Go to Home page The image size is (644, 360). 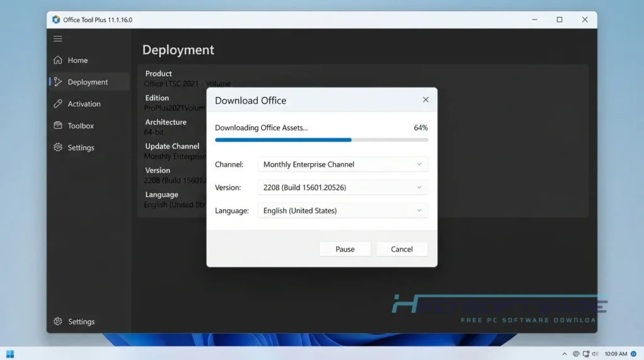click(x=77, y=60)
